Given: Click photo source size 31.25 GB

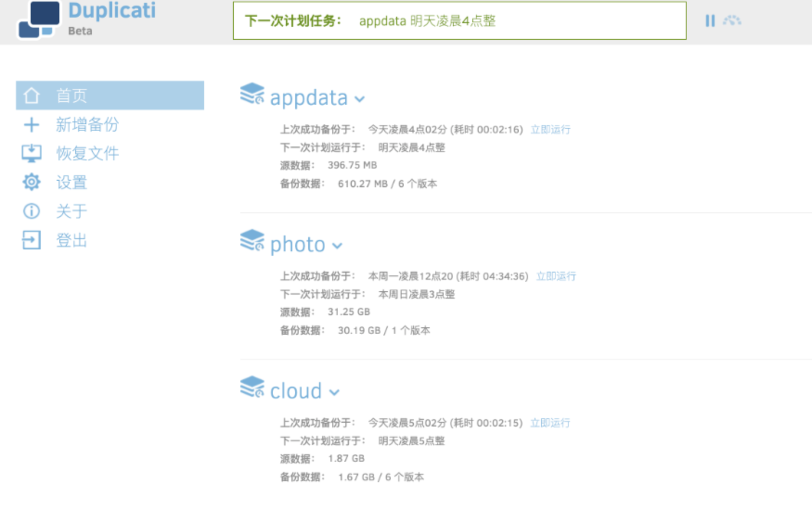Looking at the screenshot, I should pyautogui.click(x=349, y=312).
